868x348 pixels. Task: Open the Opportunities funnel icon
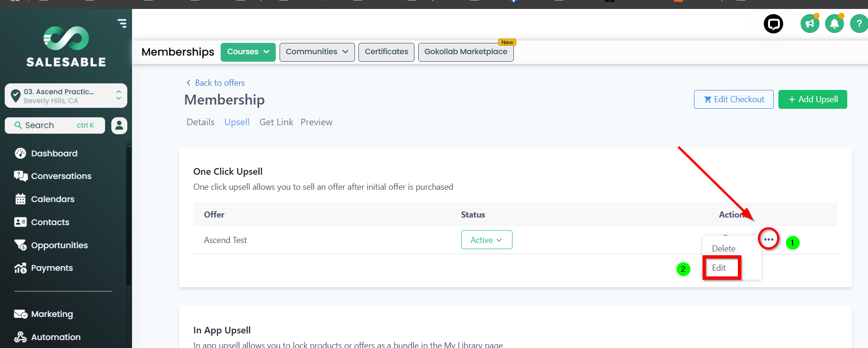tap(20, 245)
